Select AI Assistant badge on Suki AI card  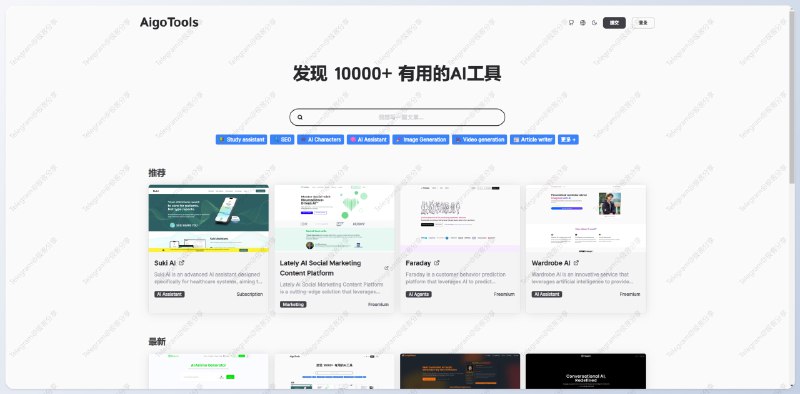[169, 294]
